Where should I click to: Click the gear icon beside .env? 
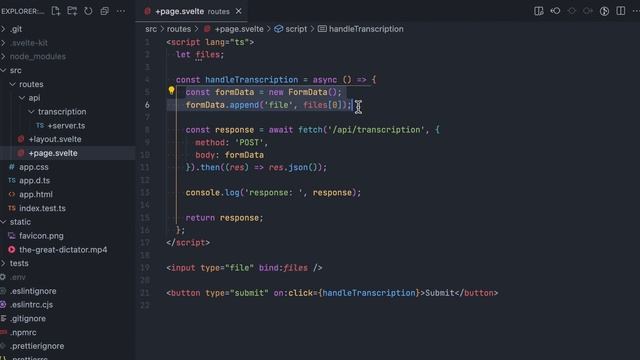3,277
